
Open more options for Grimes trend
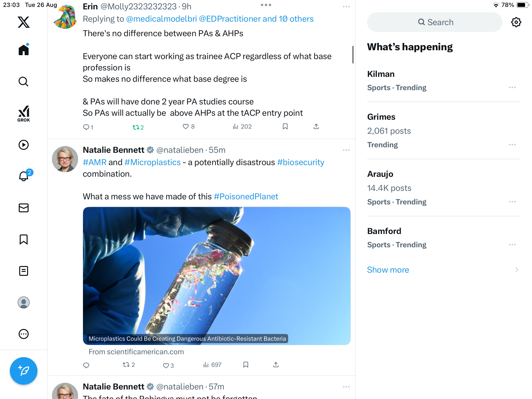(x=512, y=145)
